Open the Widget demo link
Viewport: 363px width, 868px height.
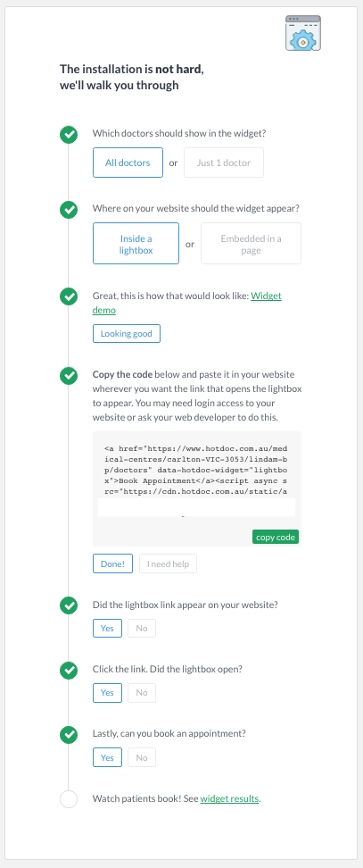click(186, 303)
